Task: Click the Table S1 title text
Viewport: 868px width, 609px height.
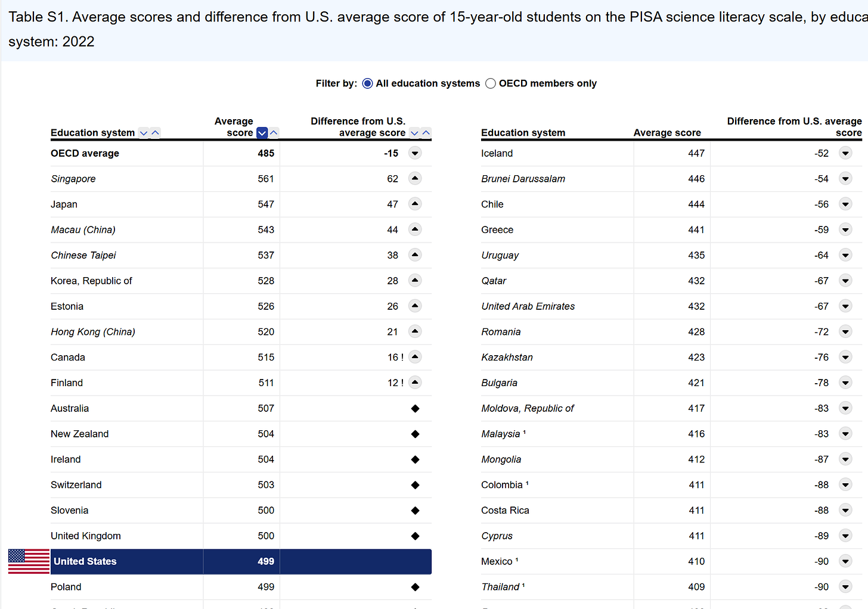Action: tap(438, 29)
